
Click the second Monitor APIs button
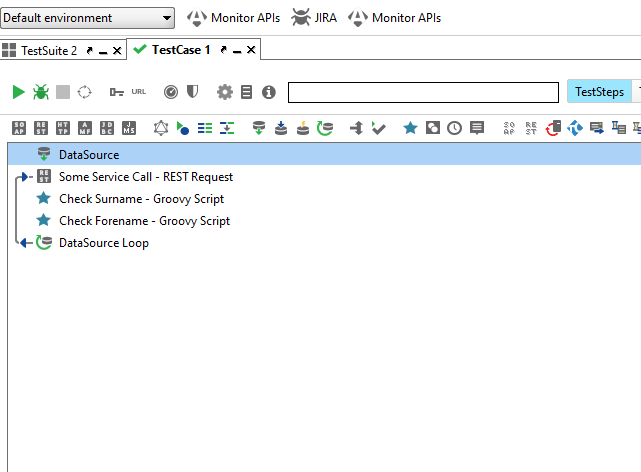(x=395, y=18)
